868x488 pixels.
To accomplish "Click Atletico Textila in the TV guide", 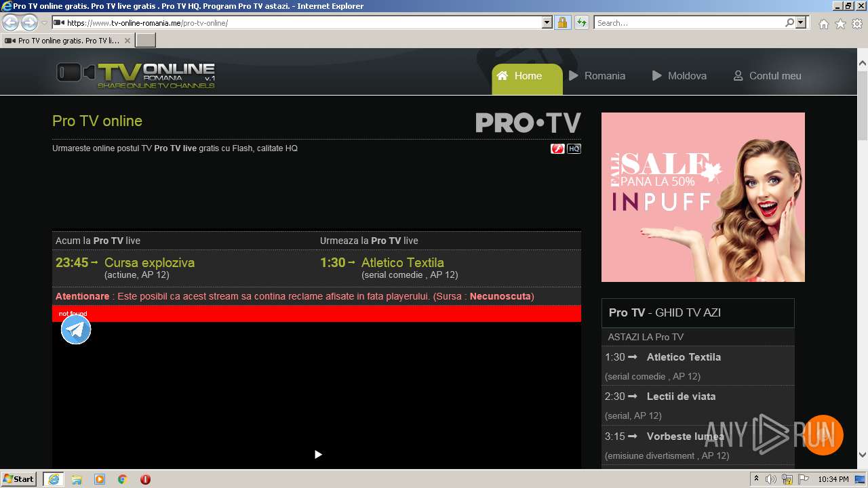I will [684, 357].
